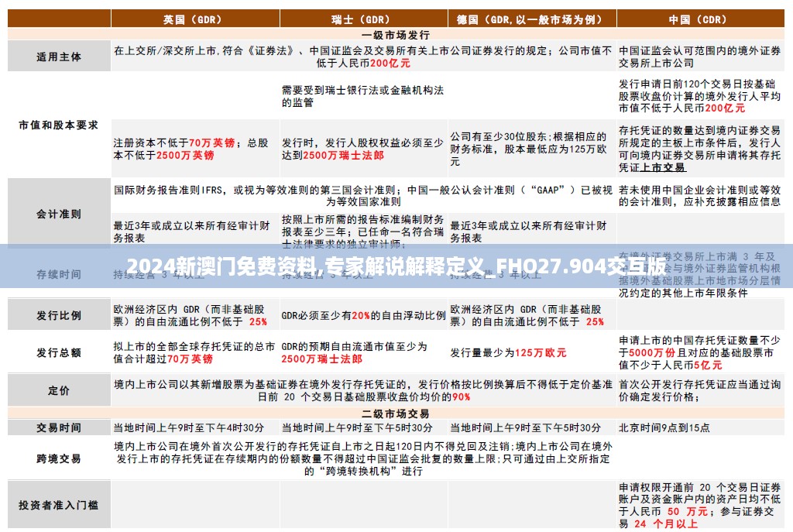The height and width of the screenshot is (532, 793).
Task: Click the underlined 上市交易 text
Action: [x=662, y=166]
